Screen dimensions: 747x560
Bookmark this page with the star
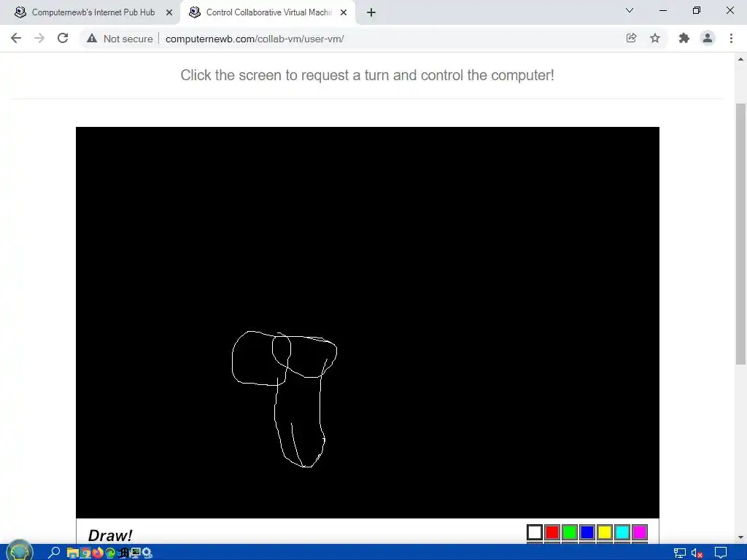click(655, 38)
